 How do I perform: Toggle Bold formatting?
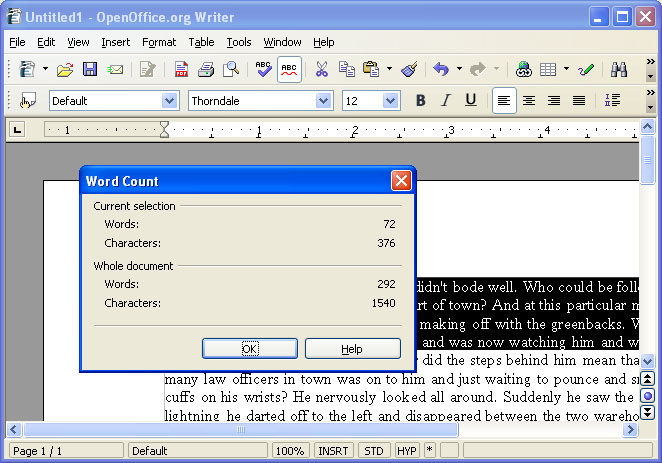tap(420, 100)
